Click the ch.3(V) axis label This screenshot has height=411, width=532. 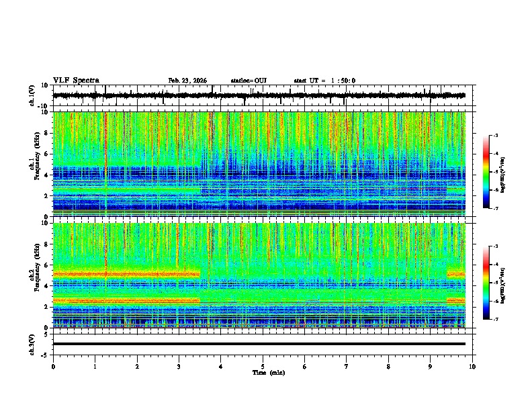(32, 345)
